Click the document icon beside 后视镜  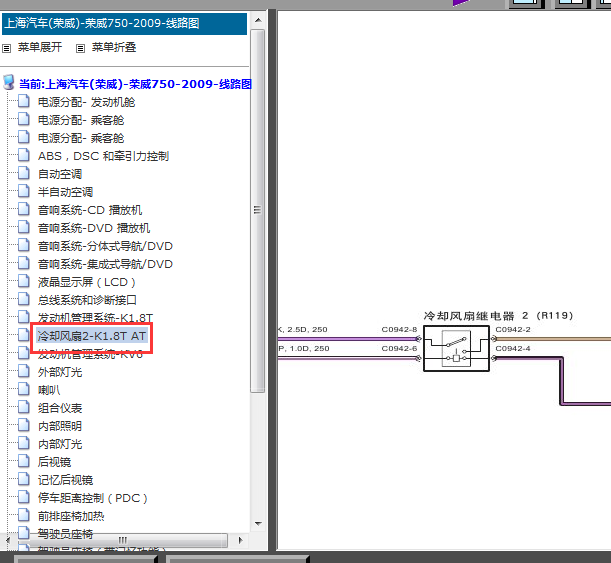[x=24, y=461]
